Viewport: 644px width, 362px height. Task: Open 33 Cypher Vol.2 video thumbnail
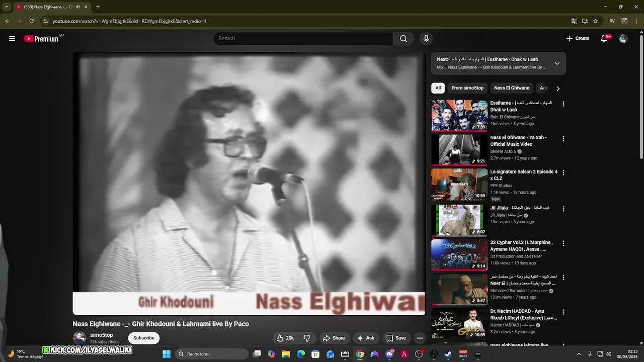pos(459,255)
